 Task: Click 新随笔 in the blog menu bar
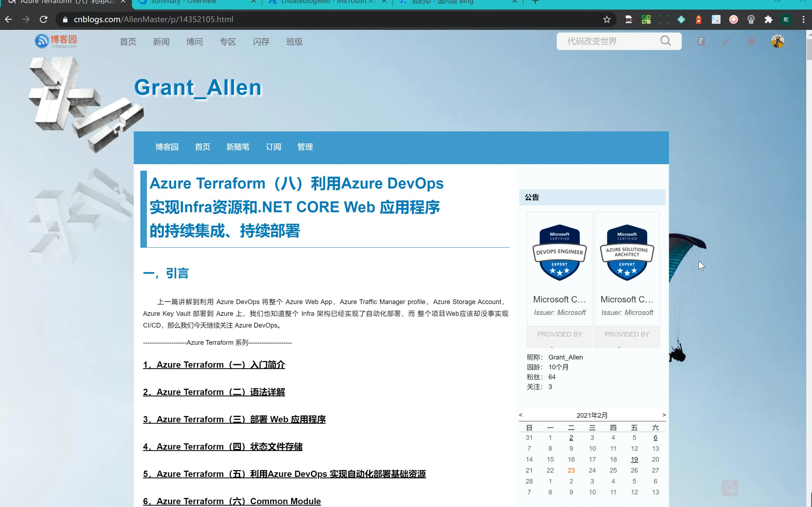238,147
